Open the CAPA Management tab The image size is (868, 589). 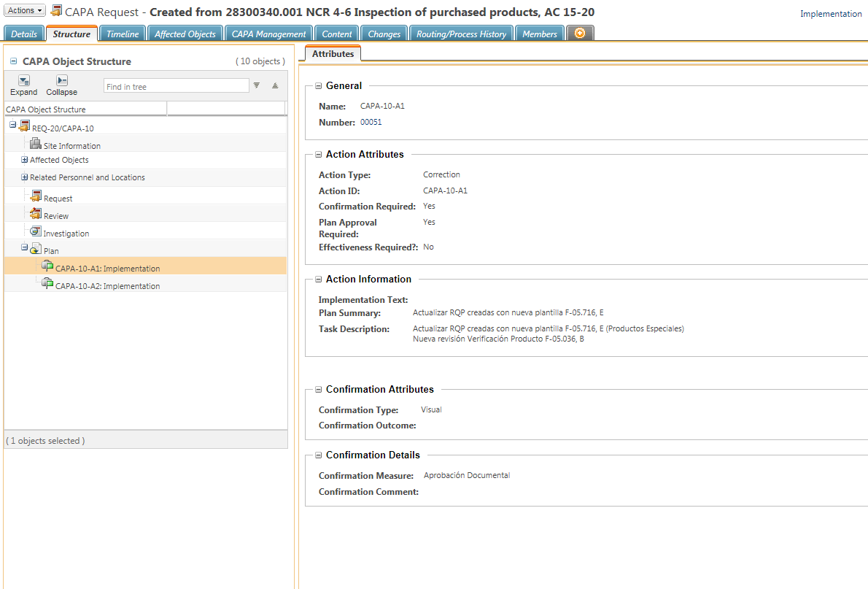coord(268,34)
